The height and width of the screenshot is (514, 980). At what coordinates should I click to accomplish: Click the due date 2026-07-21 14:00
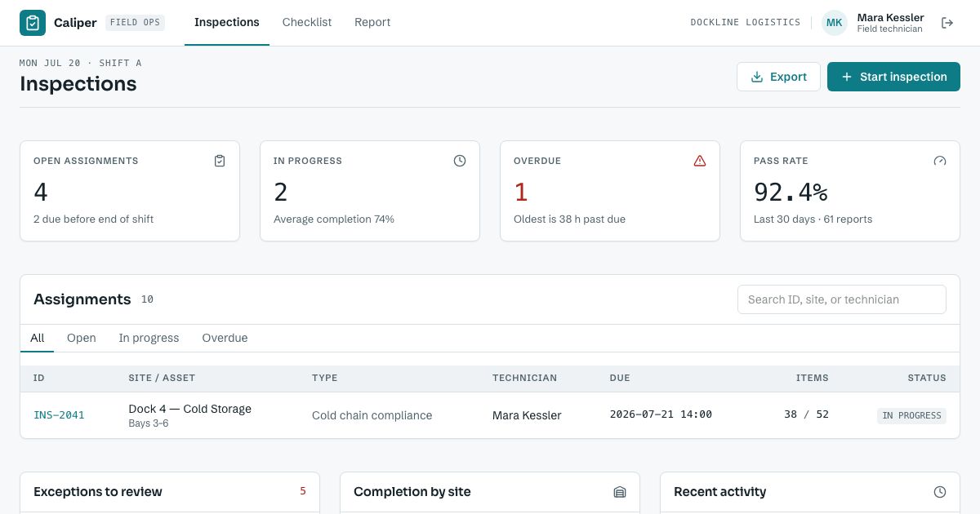pos(661,414)
